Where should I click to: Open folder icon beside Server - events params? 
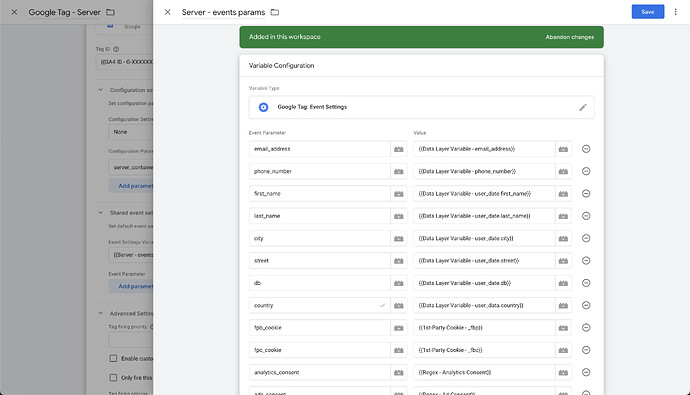pyautogui.click(x=275, y=12)
